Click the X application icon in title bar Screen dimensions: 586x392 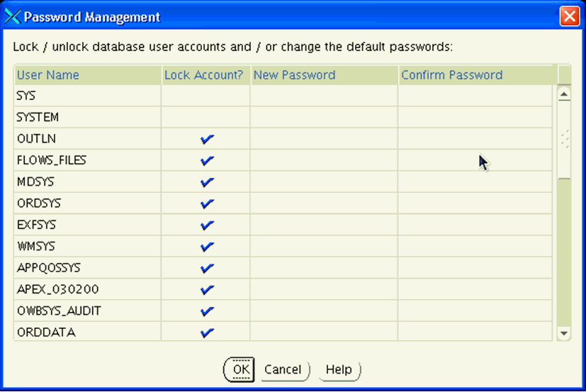click(x=13, y=16)
